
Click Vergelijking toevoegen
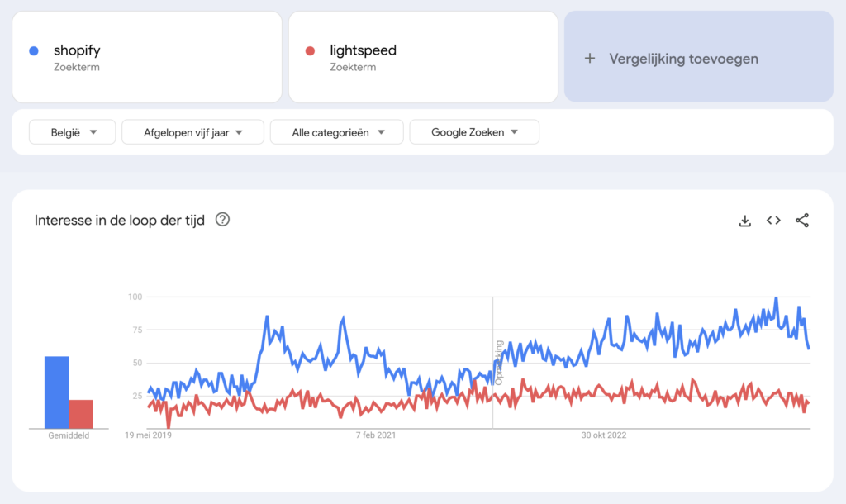[684, 59]
